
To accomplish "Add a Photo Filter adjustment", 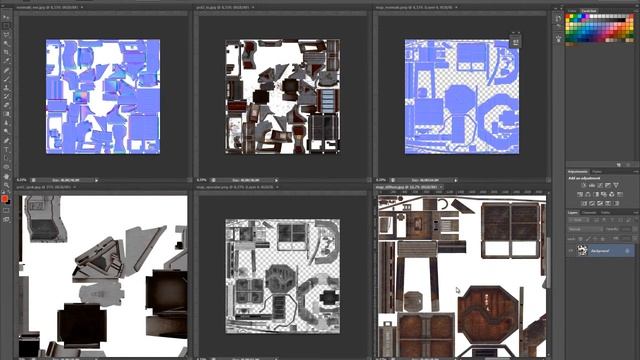I will 603,194.
